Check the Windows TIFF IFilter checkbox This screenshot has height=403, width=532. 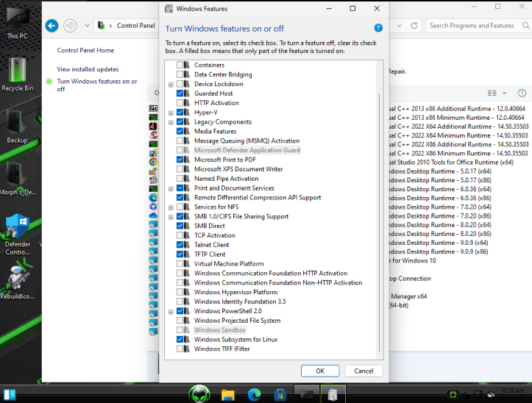pos(180,349)
